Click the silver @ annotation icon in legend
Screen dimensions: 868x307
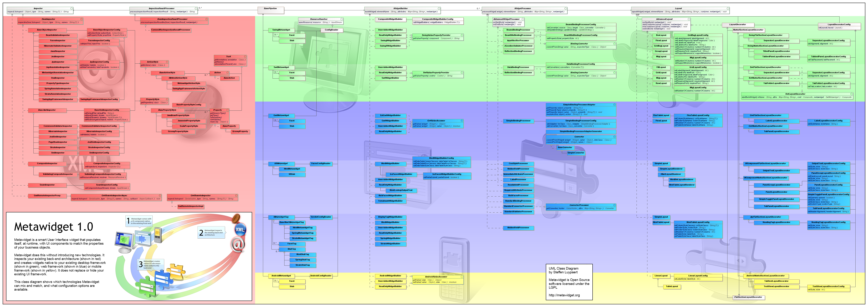(x=238, y=245)
